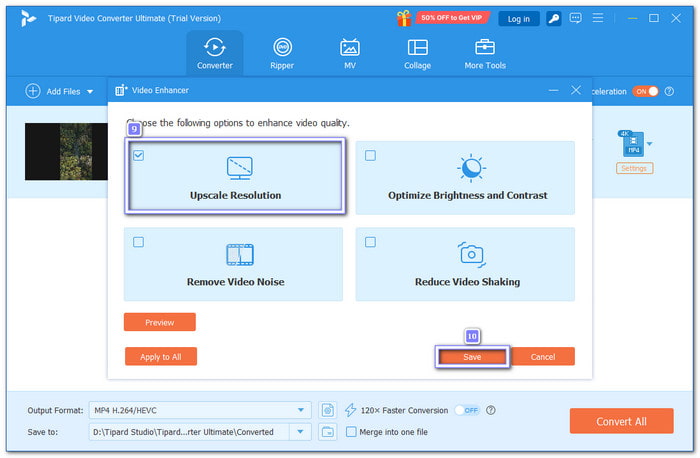Expand the Add Files dropdown arrow
700x458 pixels.
point(90,92)
